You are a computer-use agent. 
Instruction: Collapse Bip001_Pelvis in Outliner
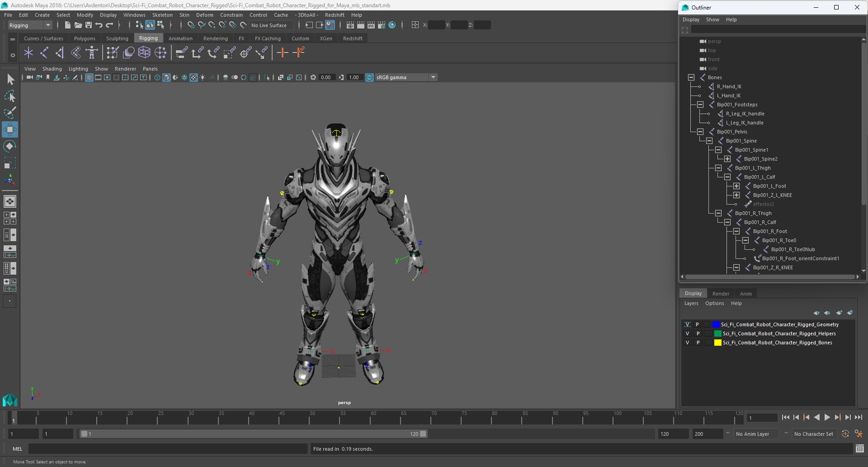pyautogui.click(x=700, y=132)
